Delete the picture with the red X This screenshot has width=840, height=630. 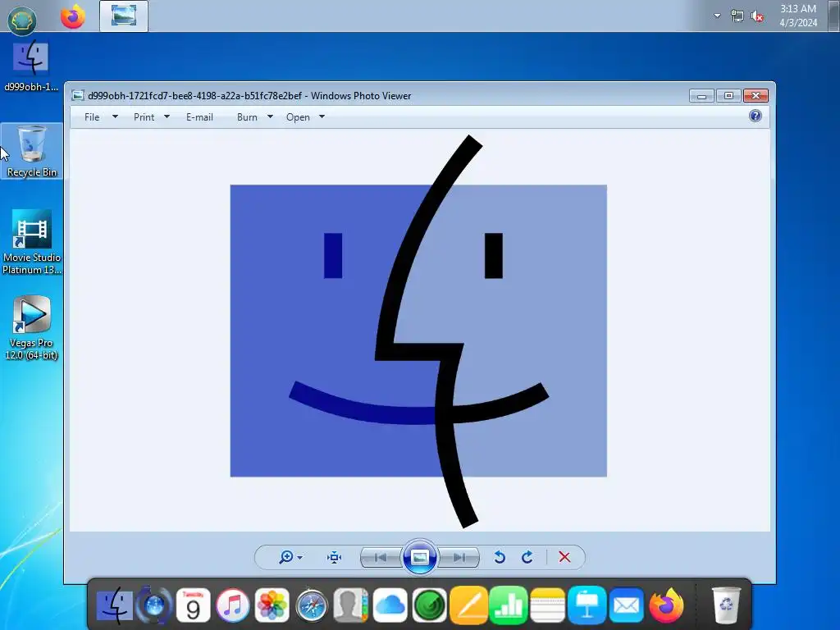(564, 557)
